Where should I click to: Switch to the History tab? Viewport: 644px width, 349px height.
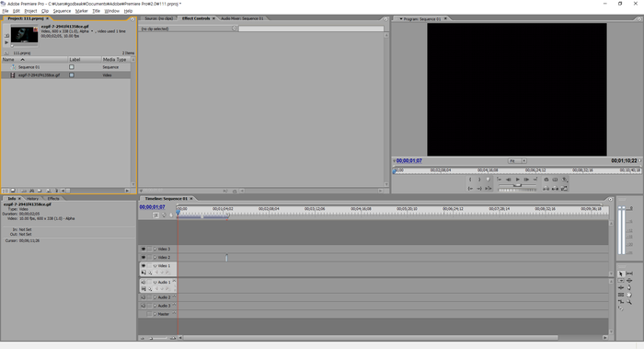click(x=32, y=199)
